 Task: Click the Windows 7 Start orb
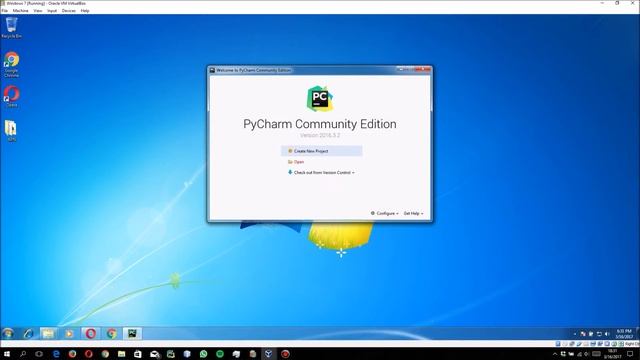8,333
